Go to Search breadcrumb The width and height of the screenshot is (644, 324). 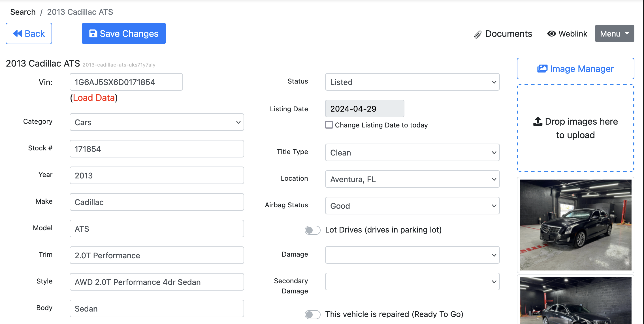tap(23, 12)
